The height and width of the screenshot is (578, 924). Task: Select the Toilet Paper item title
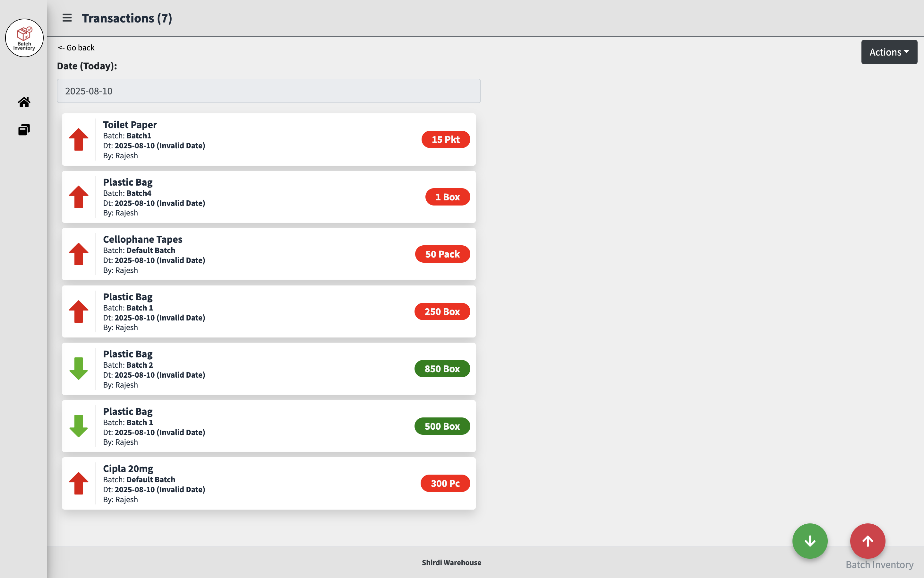[130, 125]
